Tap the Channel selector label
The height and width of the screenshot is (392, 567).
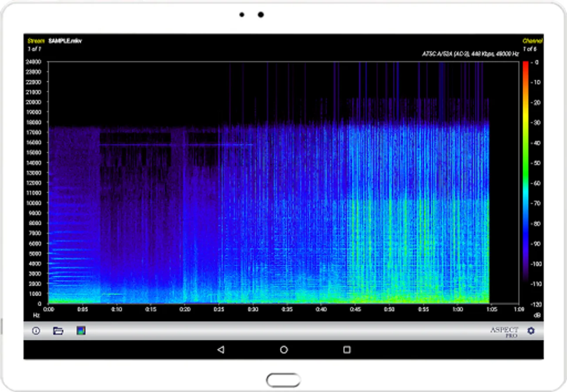(x=533, y=41)
